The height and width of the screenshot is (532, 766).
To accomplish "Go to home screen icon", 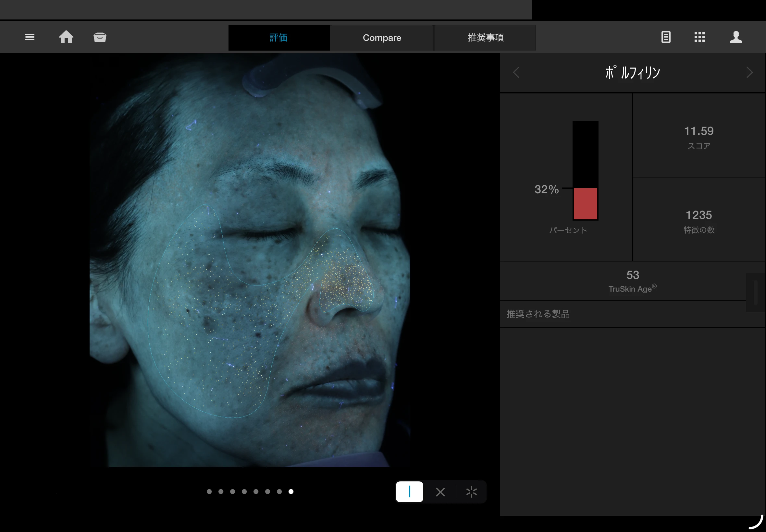I will point(66,37).
